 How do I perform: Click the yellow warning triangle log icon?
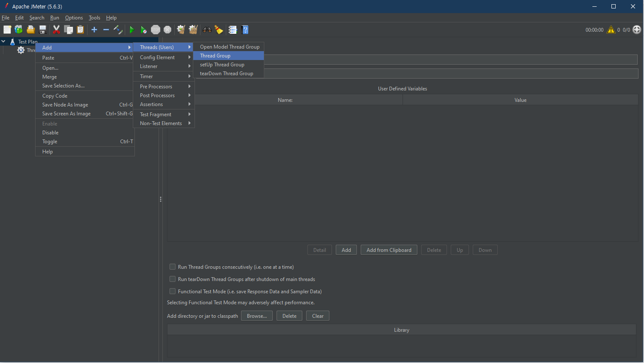(x=611, y=30)
